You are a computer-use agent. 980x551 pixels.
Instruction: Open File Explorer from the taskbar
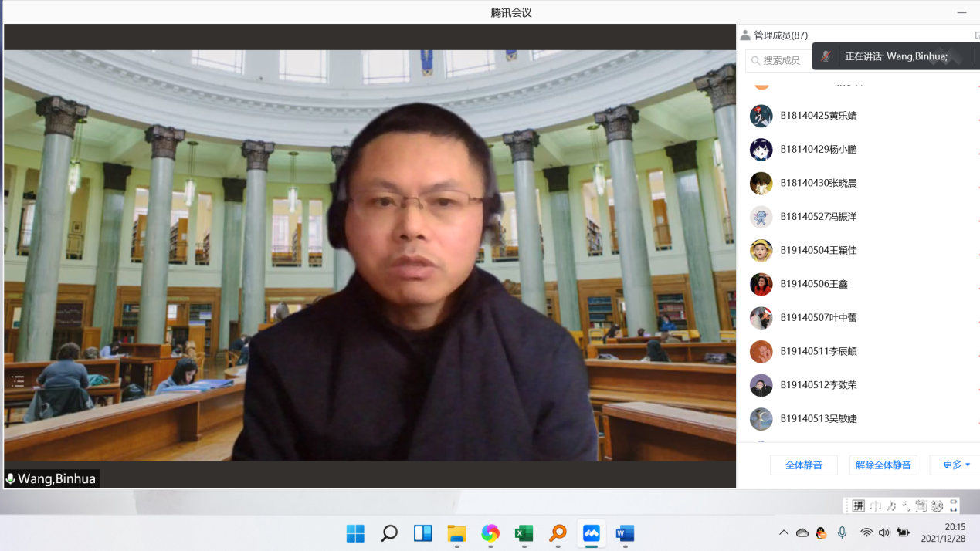[x=456, y=533]
